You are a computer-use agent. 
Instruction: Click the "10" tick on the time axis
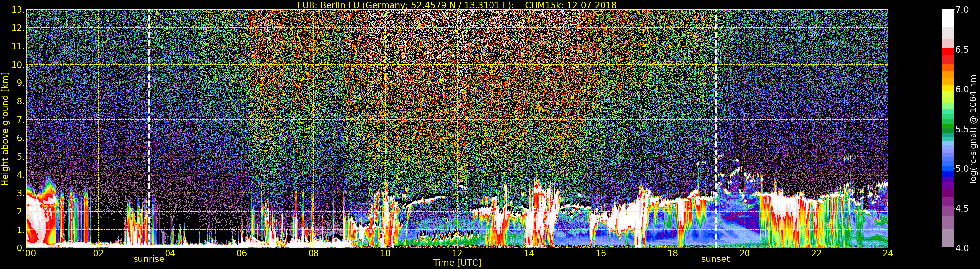click(x=385, y=253)
